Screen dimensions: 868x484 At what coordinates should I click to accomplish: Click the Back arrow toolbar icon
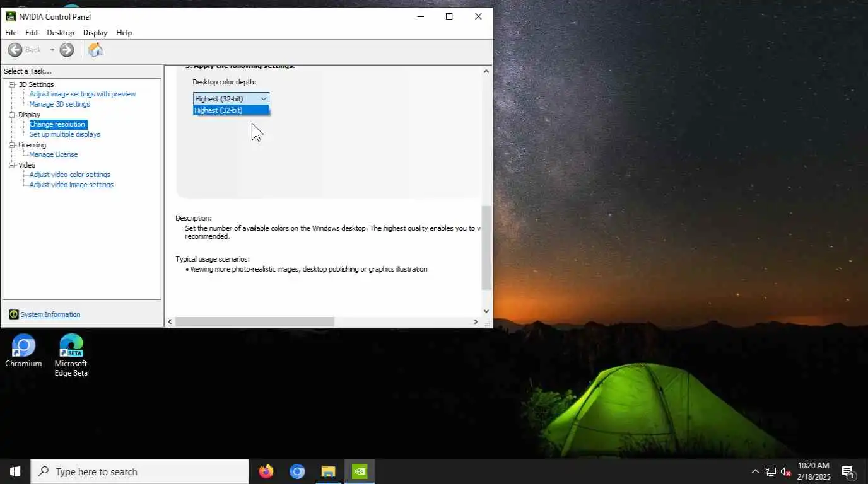coord(15,50)
